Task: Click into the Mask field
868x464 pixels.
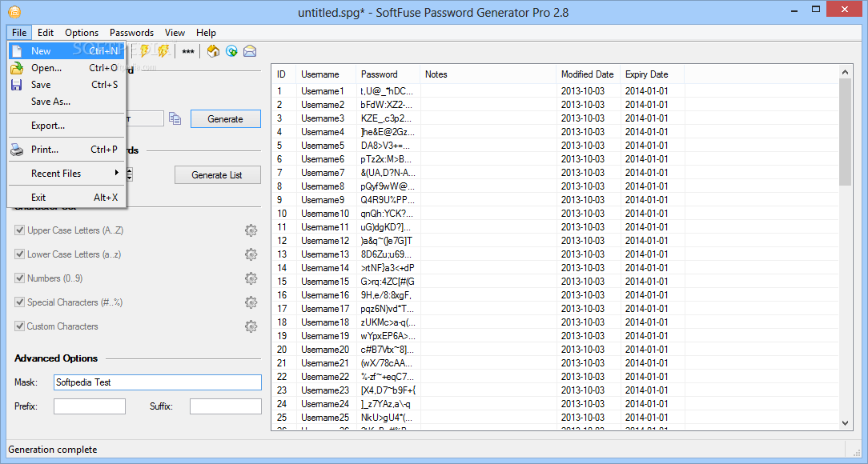Action: tap(157, 382)
